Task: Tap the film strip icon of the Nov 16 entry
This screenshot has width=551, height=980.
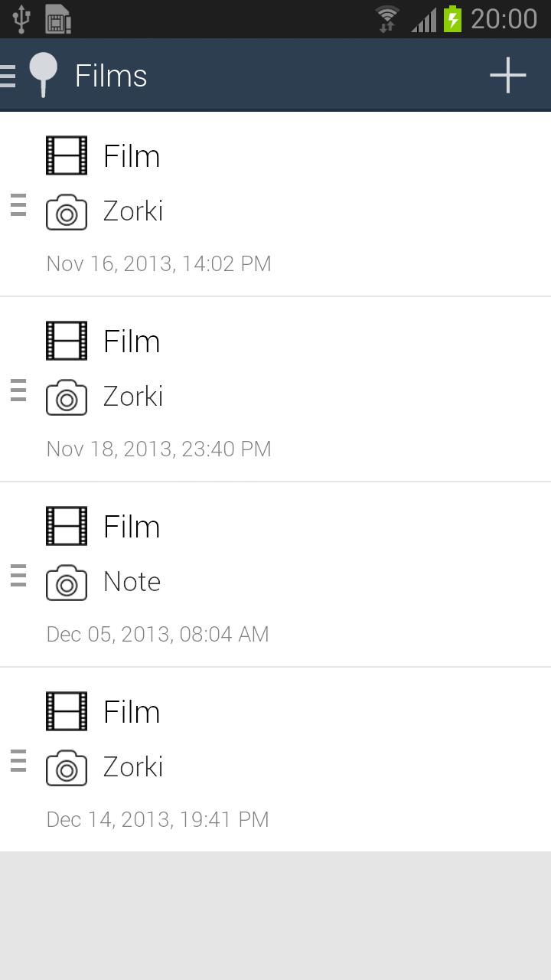Action: click(x=67, y=155)
